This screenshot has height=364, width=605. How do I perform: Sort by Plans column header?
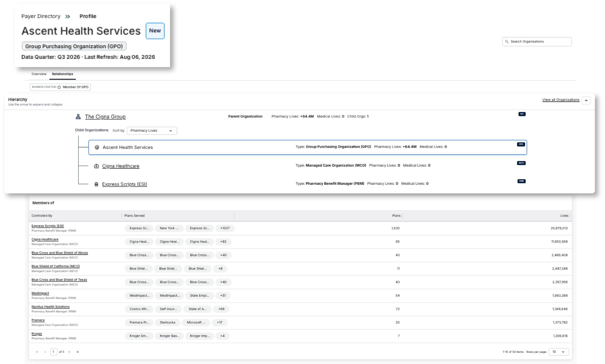(396, 216)
